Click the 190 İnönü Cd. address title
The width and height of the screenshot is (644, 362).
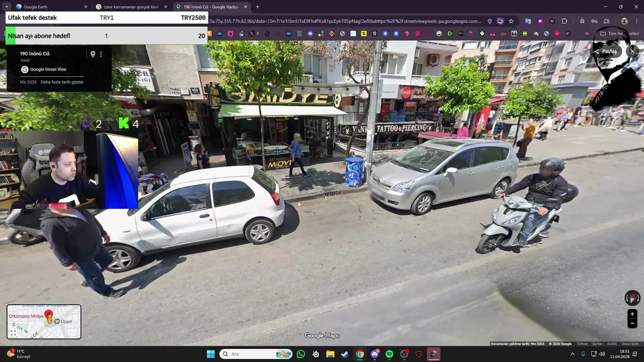click(35, 54)
